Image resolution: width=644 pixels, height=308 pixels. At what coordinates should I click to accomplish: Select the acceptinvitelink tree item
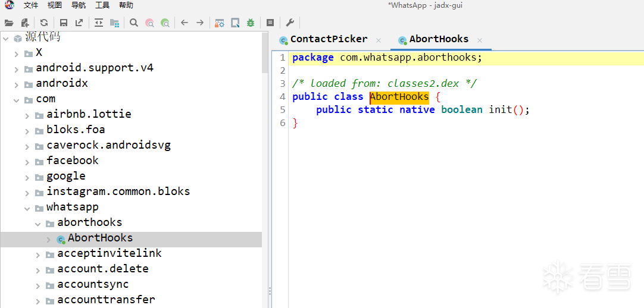[x=110, y=253]
